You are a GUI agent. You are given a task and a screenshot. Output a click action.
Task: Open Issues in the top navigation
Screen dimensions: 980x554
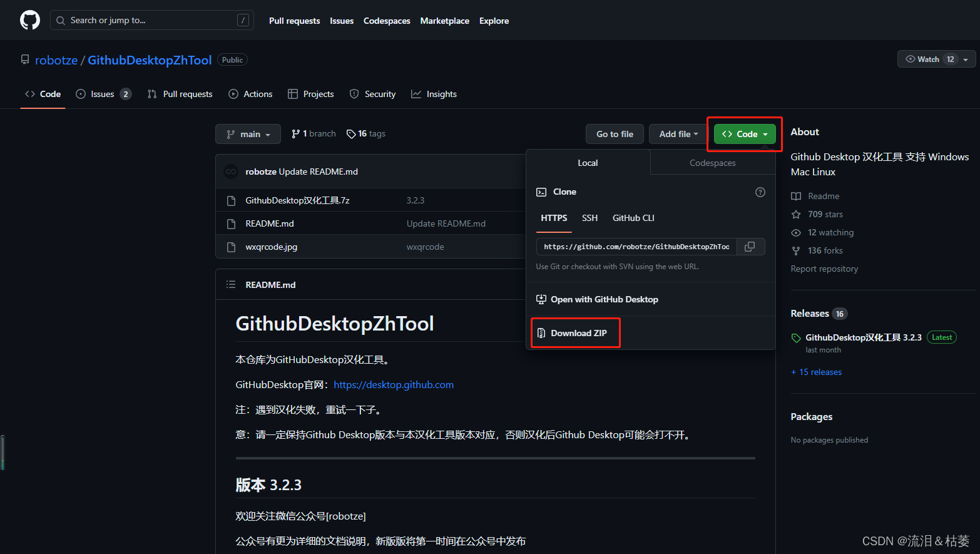[x=342, y=21]
